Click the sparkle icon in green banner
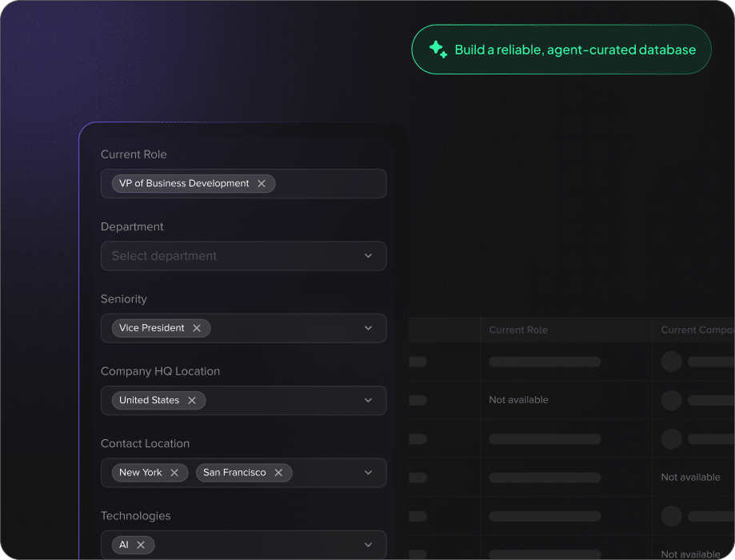 437,50
